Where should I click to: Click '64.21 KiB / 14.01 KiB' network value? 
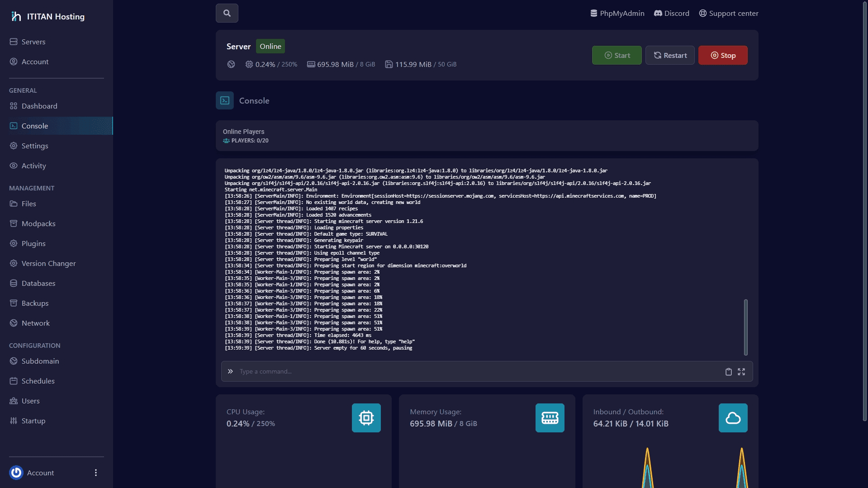(x=631, y=424)
